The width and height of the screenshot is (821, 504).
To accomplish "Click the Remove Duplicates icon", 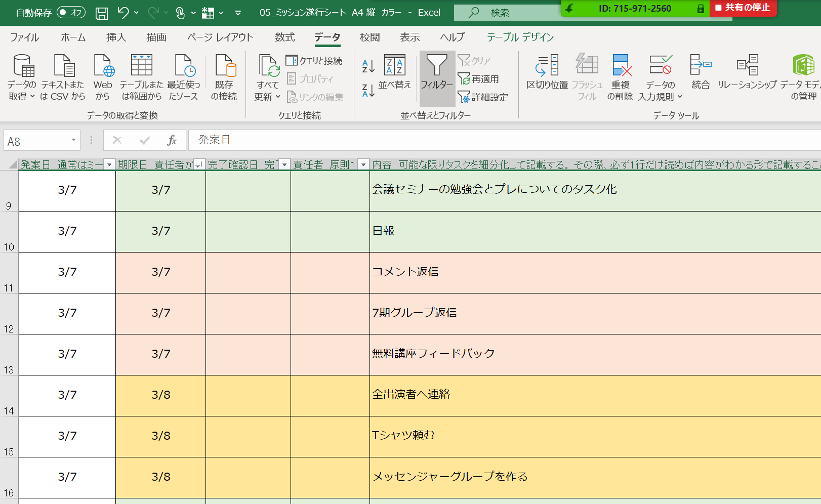I will pos(621,77).
